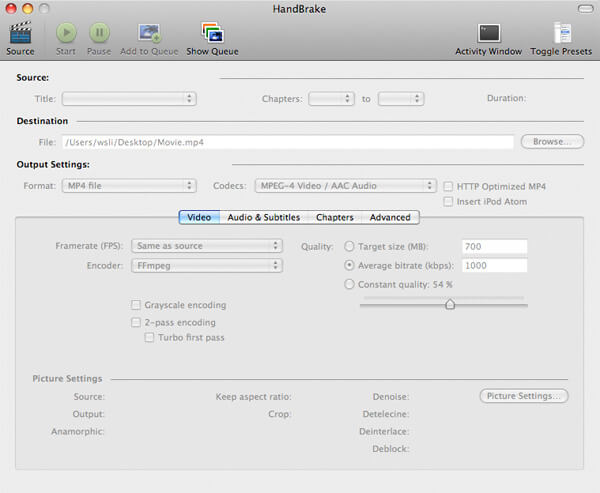Viewport: 600px width, 493px height.
Task: Open the Chapters end dropdown
Action: coord(401,99)
